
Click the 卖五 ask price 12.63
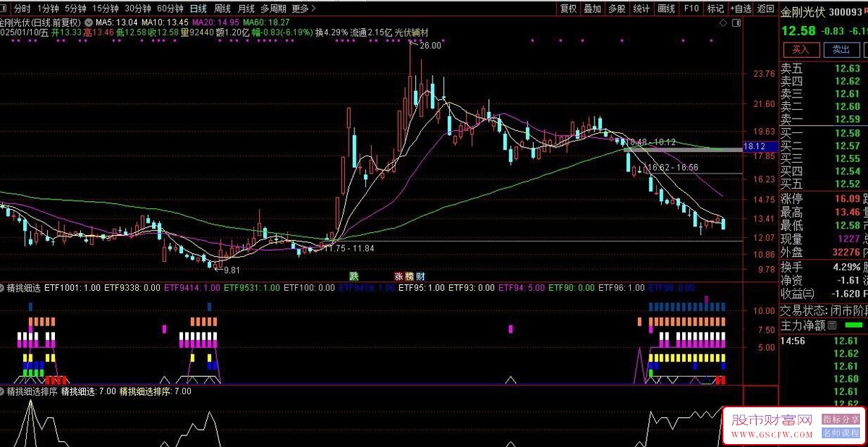tap(847, 69)
